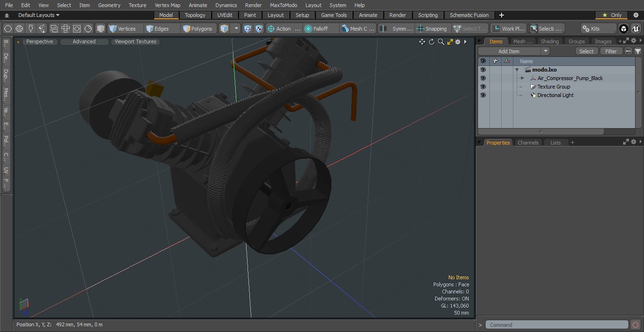
Task: Toggle visibility of Directional Light
Action: point(483,95)
